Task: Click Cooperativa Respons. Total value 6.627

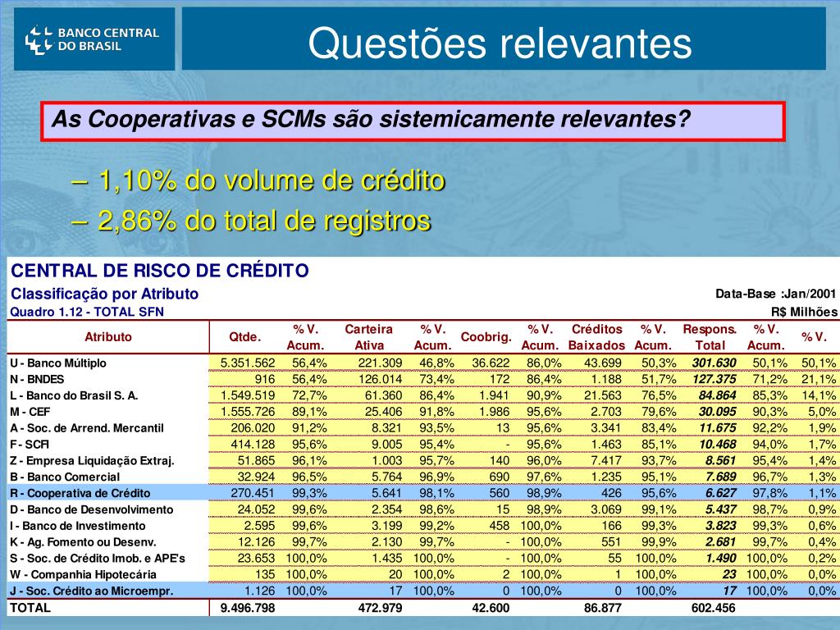Action: [x=720, y=493]
